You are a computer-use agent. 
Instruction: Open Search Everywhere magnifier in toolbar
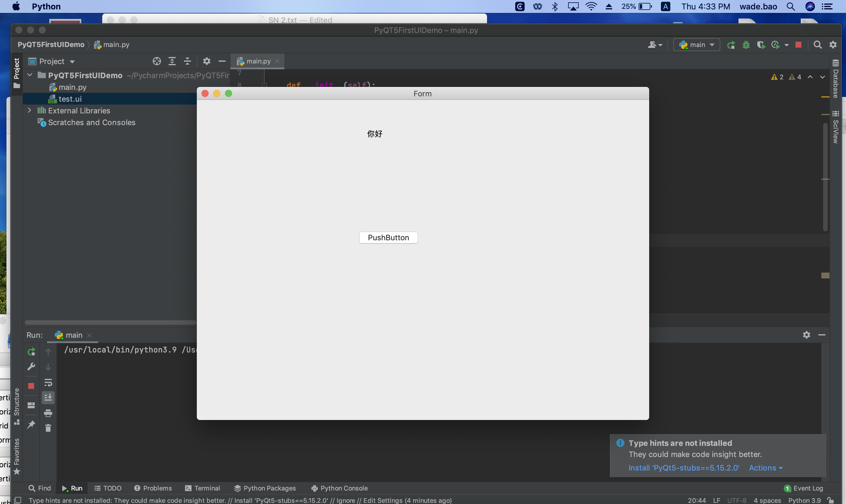(818, 45)
